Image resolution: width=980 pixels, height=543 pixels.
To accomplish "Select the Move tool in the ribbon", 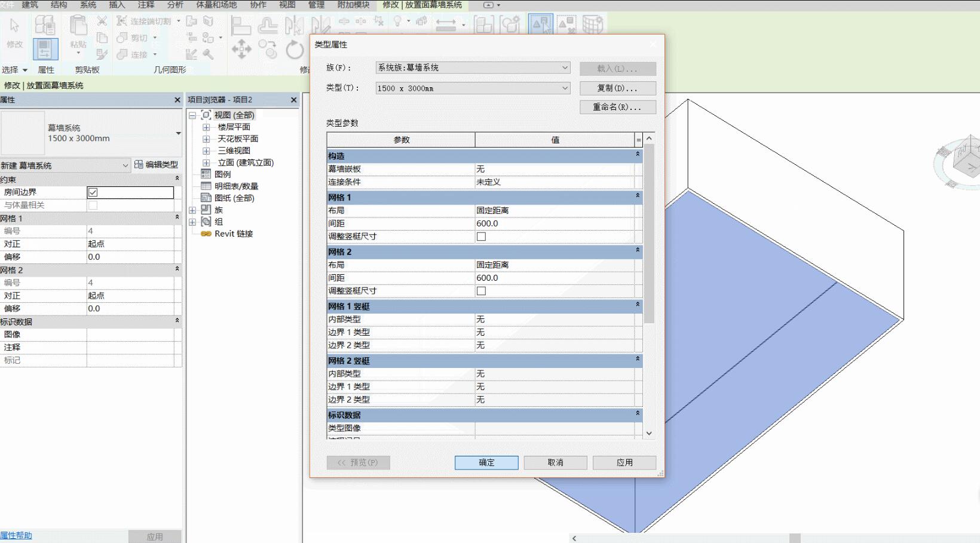I will coord(241,48).
